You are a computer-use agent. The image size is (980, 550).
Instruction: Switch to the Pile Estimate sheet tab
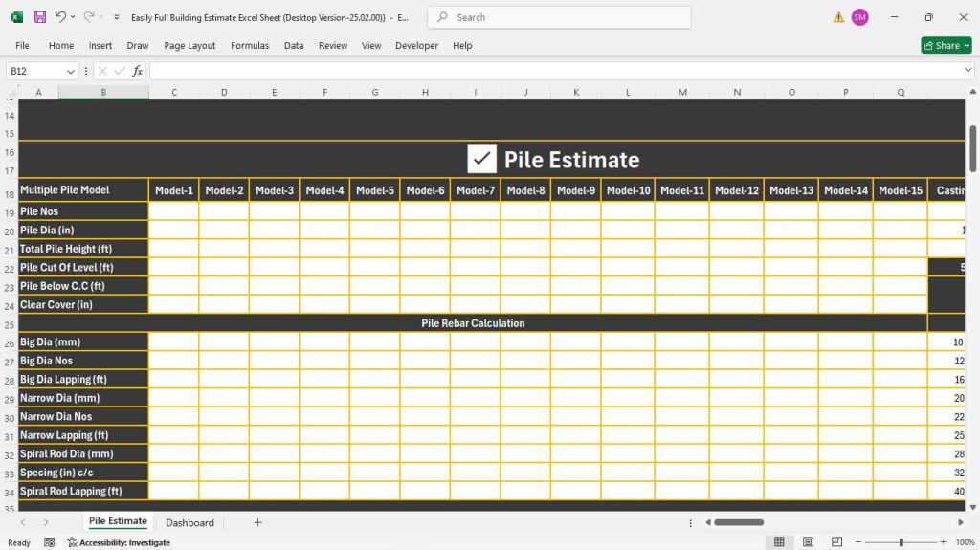click(118, 521)
